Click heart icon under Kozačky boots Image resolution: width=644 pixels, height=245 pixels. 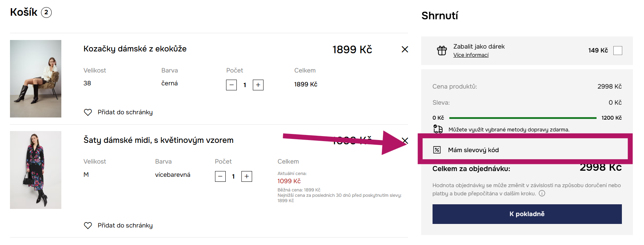[x=88, y=112]
